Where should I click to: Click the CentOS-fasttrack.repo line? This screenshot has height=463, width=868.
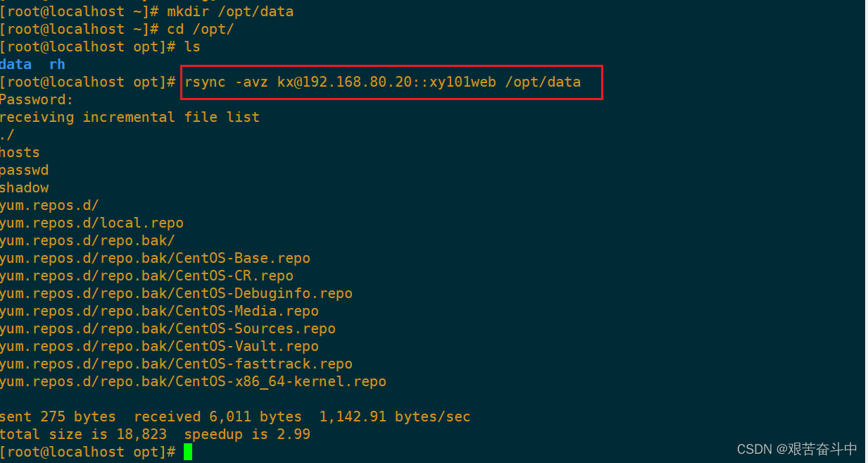176,364
